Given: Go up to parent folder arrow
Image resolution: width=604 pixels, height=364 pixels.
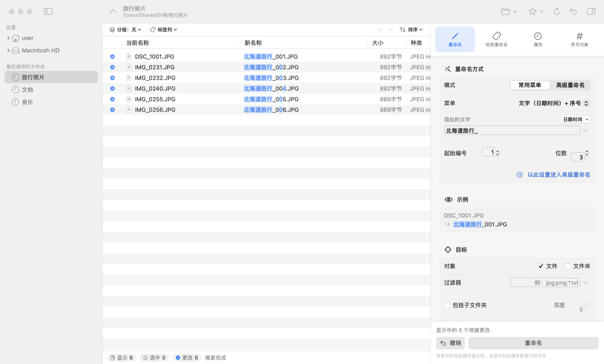Looking at the screenshot, I should (x=113, y=11).
